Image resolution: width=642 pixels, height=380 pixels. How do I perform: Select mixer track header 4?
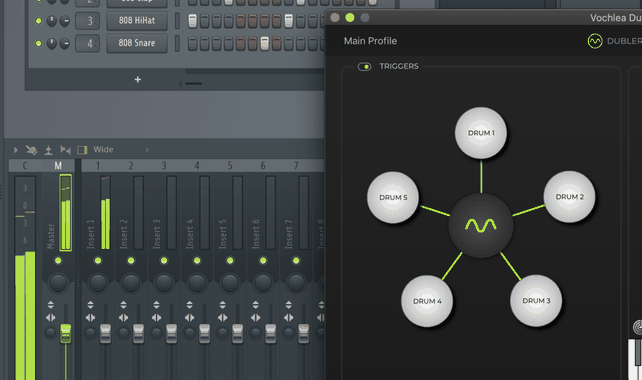coord(197,165)
